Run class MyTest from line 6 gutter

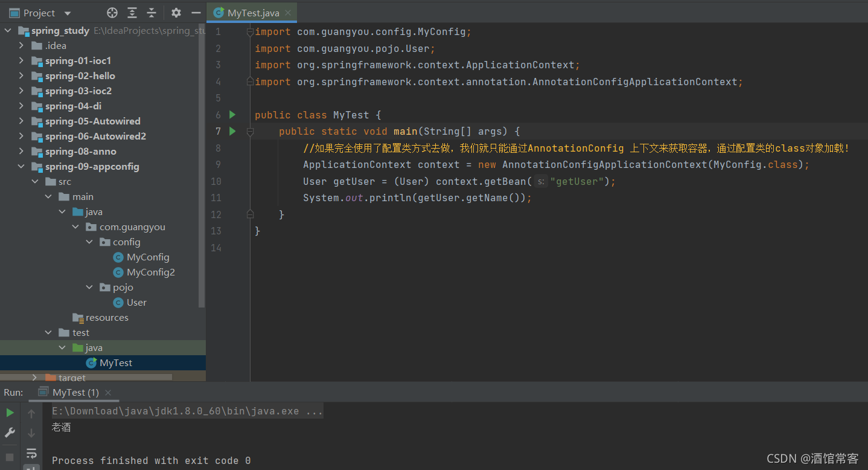[232, 115]
